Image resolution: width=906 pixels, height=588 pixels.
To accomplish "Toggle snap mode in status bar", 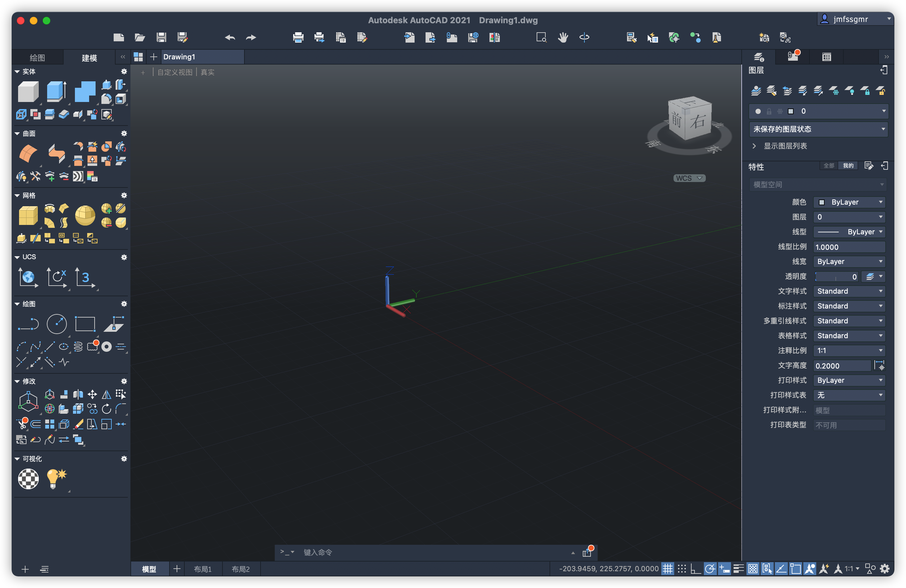I will (682, 569).
